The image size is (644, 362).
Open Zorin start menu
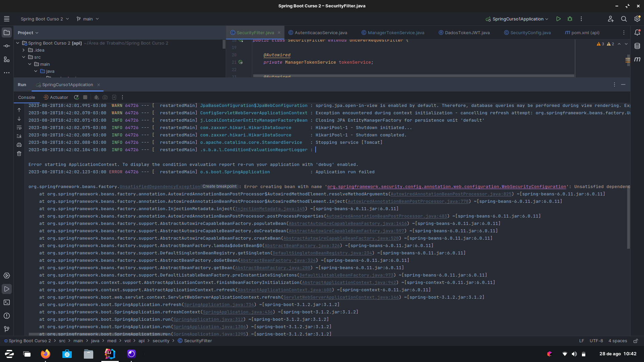pos(9,354)
